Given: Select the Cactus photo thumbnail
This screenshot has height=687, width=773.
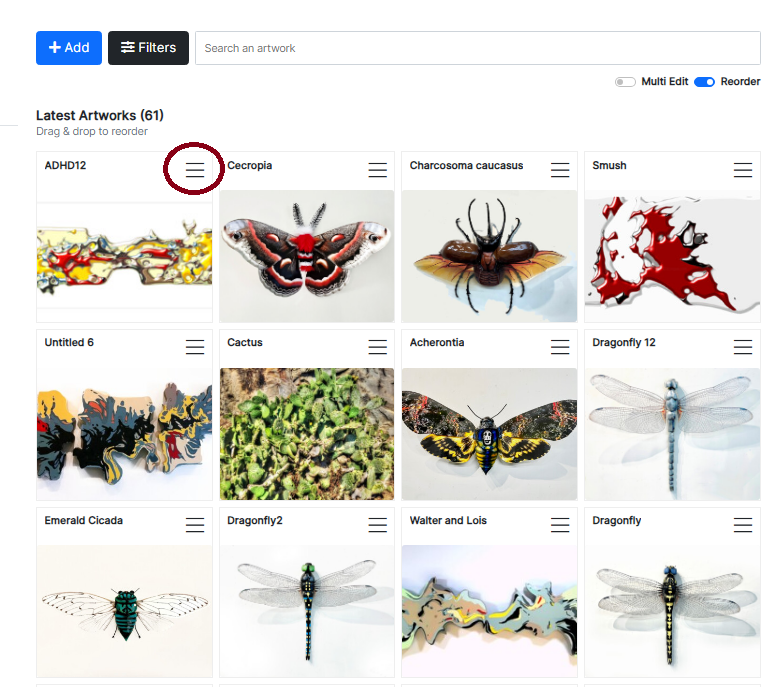Looking at the screenshot, I should tap(307, 434).
